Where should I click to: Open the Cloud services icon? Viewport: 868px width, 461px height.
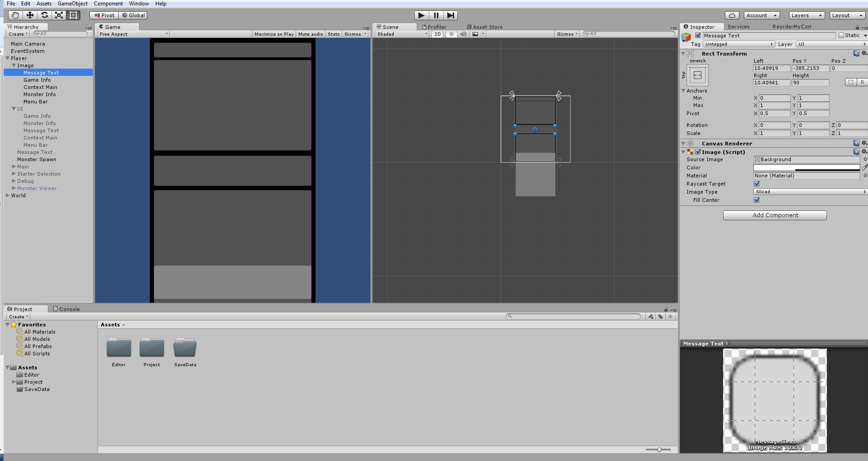click(x=732, y=15)
